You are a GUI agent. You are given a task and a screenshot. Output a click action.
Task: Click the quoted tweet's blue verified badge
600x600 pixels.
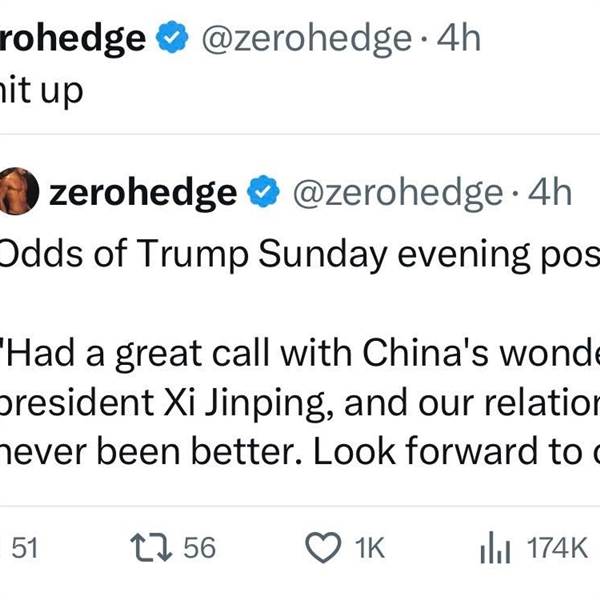[x=263, y=191]
